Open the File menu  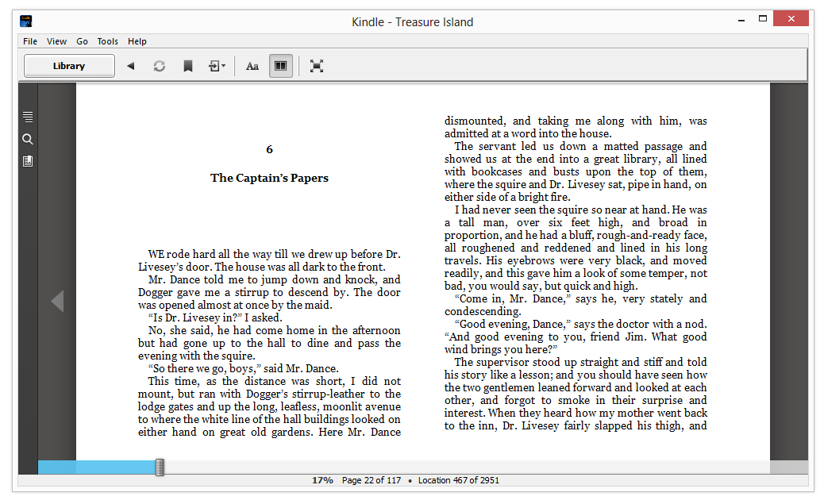(x=30, y=41)
